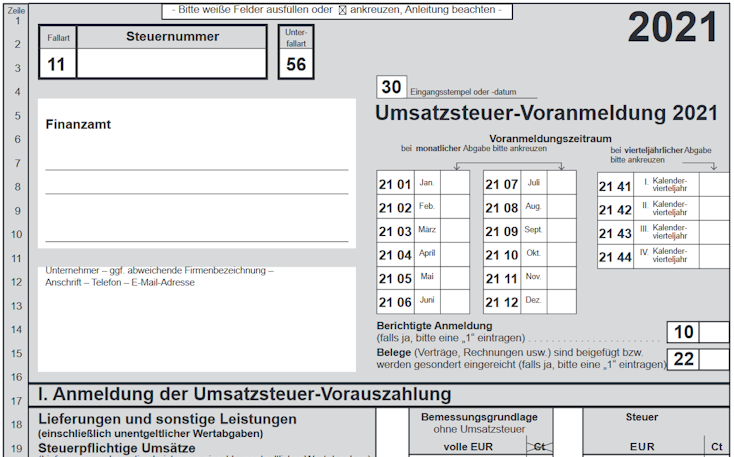Tick the II. Kalendervierteljahr checkbox (21 42)
The height and width of the screenshot is (457, 734).
[714, 208]
